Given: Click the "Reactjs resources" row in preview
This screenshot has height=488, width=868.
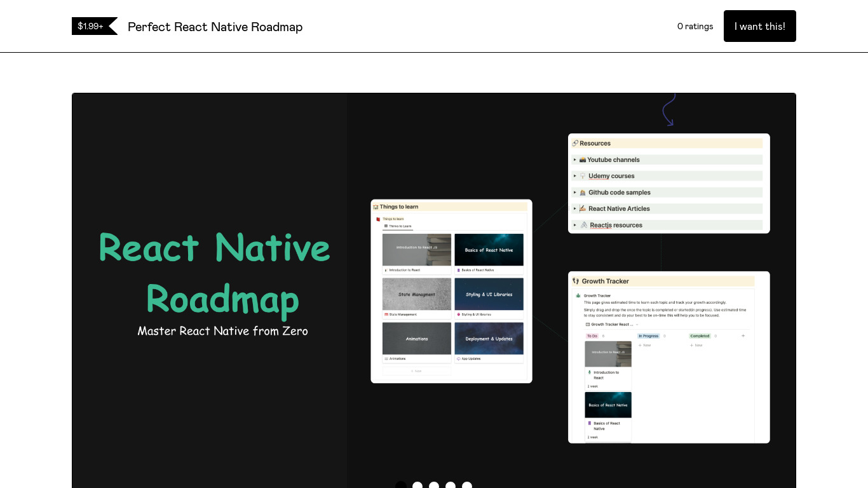Looking at the screenshot, I should pyautogui.click(x=667, y=225).
